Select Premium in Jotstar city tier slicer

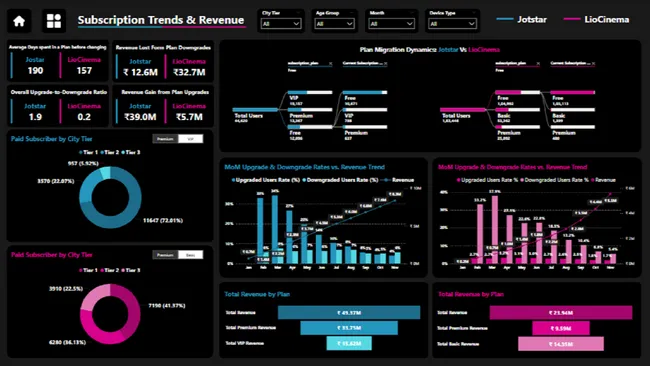pos(165,139)
